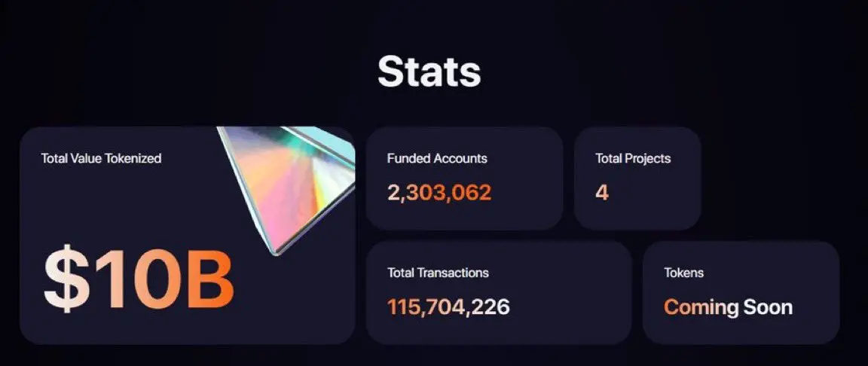Open the Tokens card

click(x=741, y=292)
